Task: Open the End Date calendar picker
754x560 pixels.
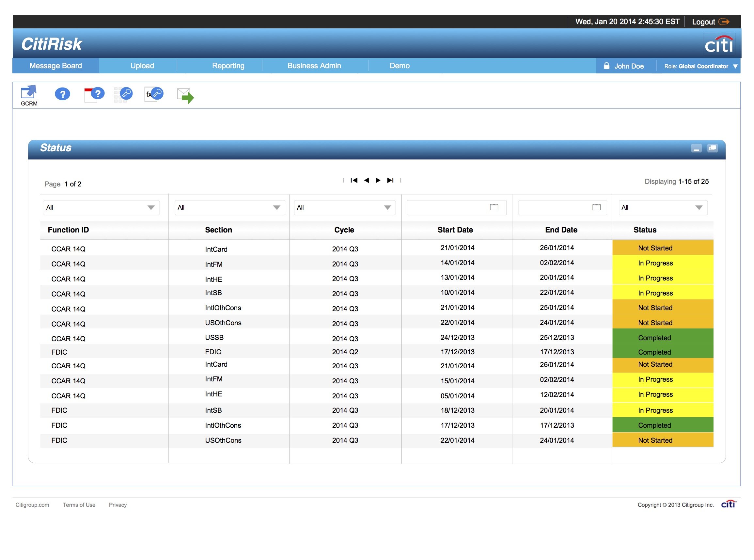Action: (596, 207)
